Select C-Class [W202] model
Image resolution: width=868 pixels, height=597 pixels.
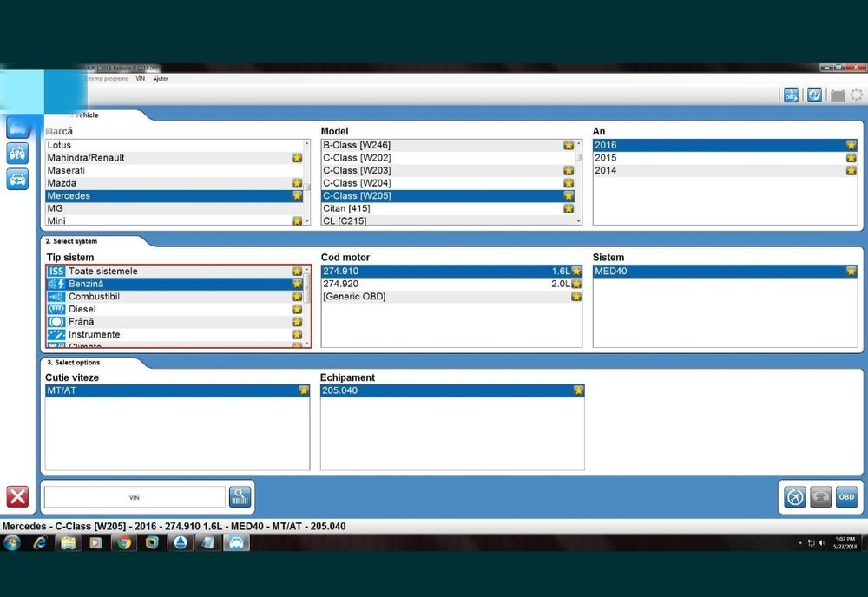click(448, 158)
